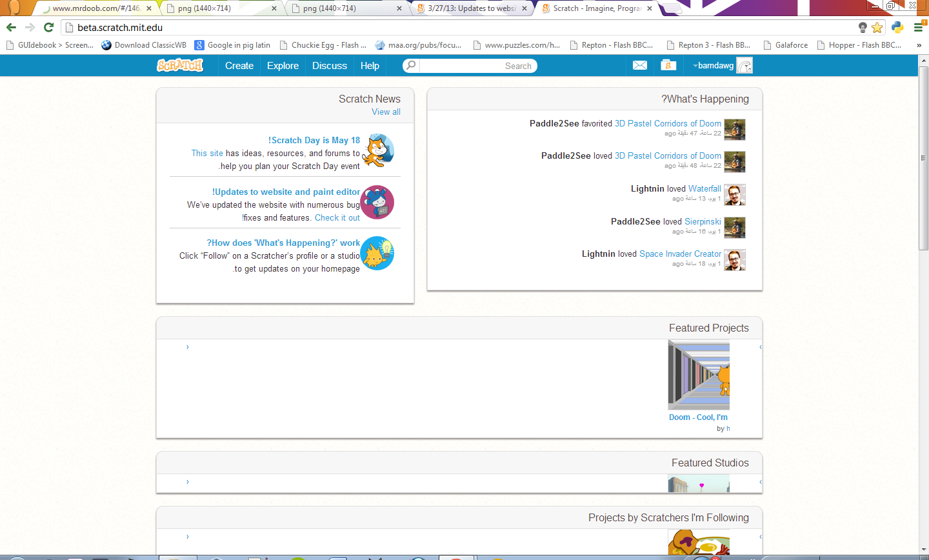This screenshot has height=560, width=929.
Task: Click the Scratch logo in the navbar
Action: [180, 66]
